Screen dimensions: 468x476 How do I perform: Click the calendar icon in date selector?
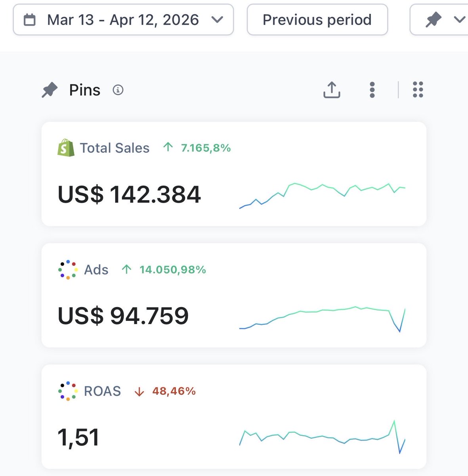tap(30, 20)
